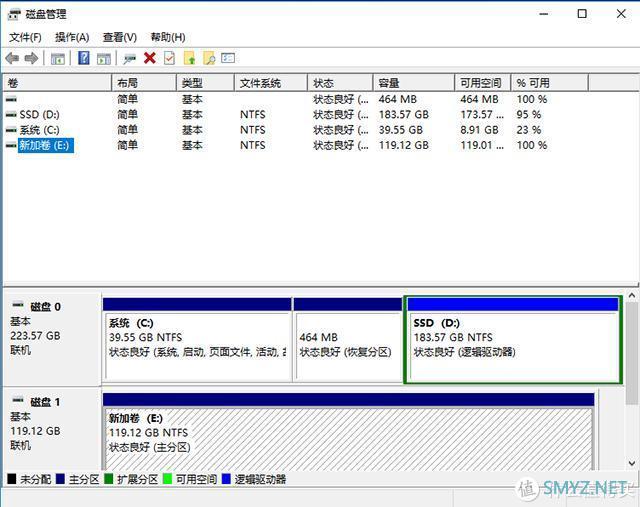Screen dimensions: 640x507
Task: Sort by the 类型 column header
Action: (x=205, y=83)
